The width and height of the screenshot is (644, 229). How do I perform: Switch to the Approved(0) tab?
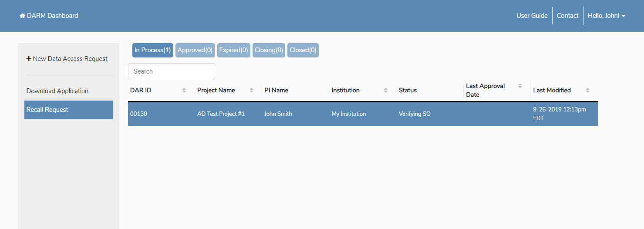(195, 50)
